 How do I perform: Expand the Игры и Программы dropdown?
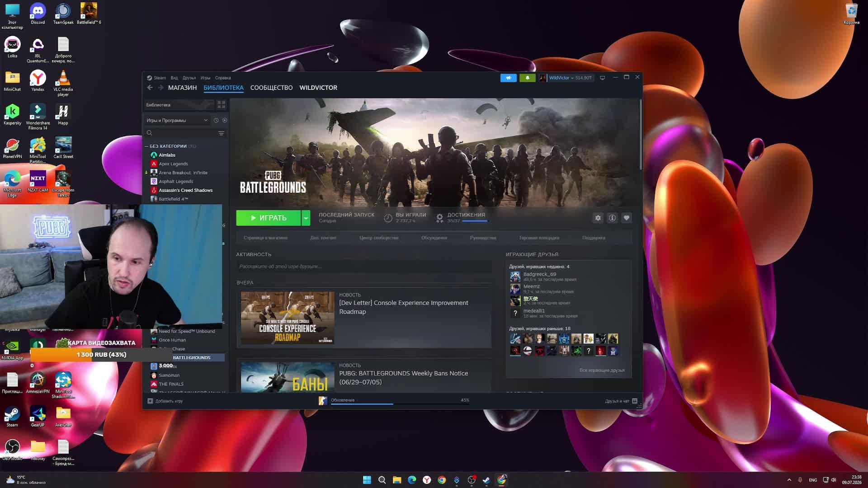tap(177, 120)
